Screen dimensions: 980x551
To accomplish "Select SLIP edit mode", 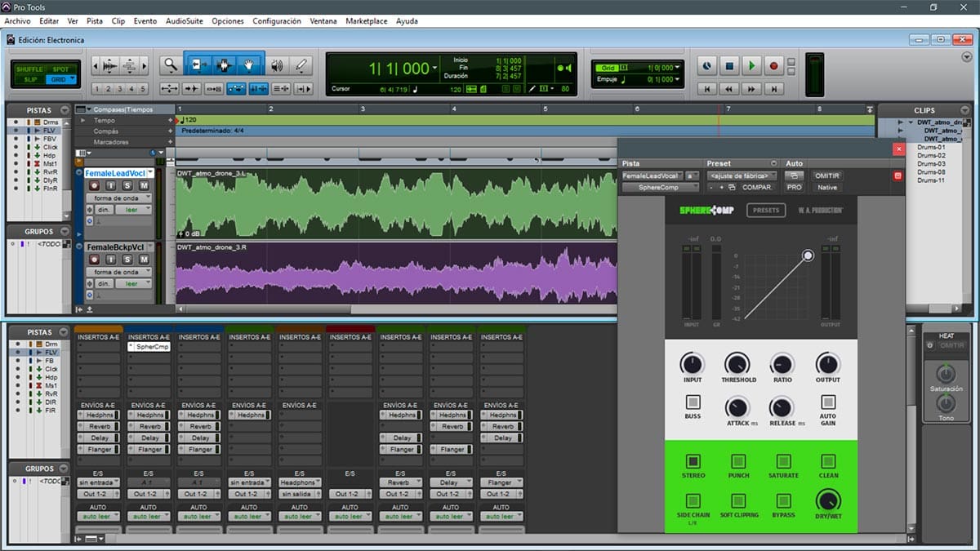I will (x=30, y=79).
